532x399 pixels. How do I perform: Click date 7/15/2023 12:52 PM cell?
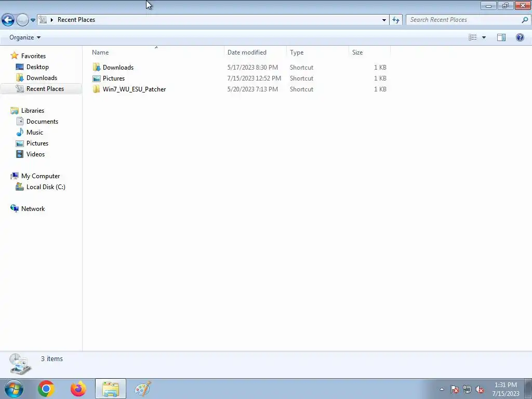[x=254, y=78]
